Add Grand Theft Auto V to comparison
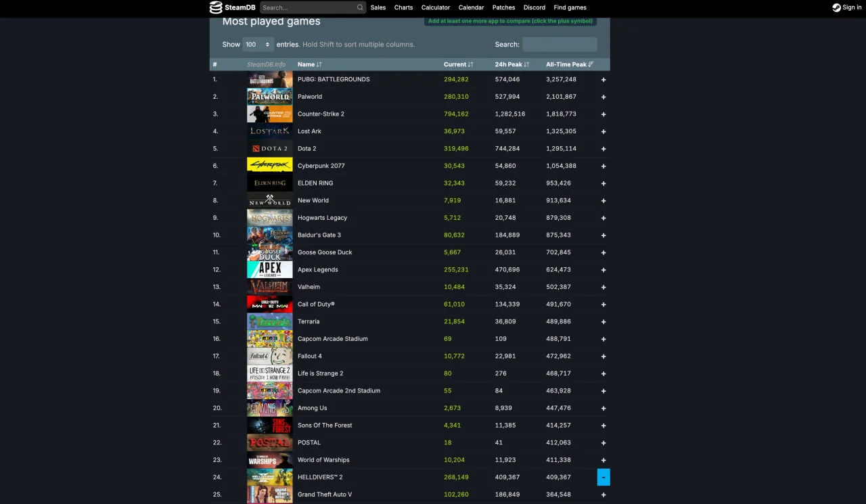The height and width of the screenshot is (504, 866). 603,495
